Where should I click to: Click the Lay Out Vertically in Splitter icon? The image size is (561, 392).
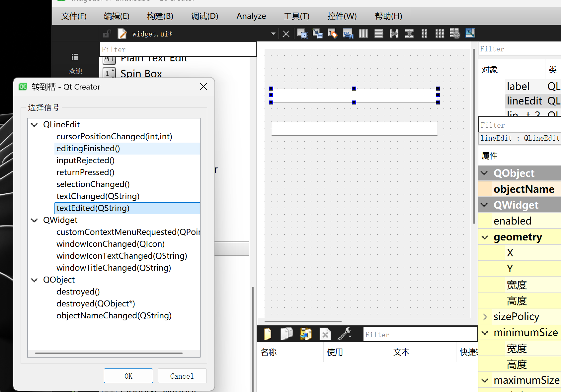[409, 33]
